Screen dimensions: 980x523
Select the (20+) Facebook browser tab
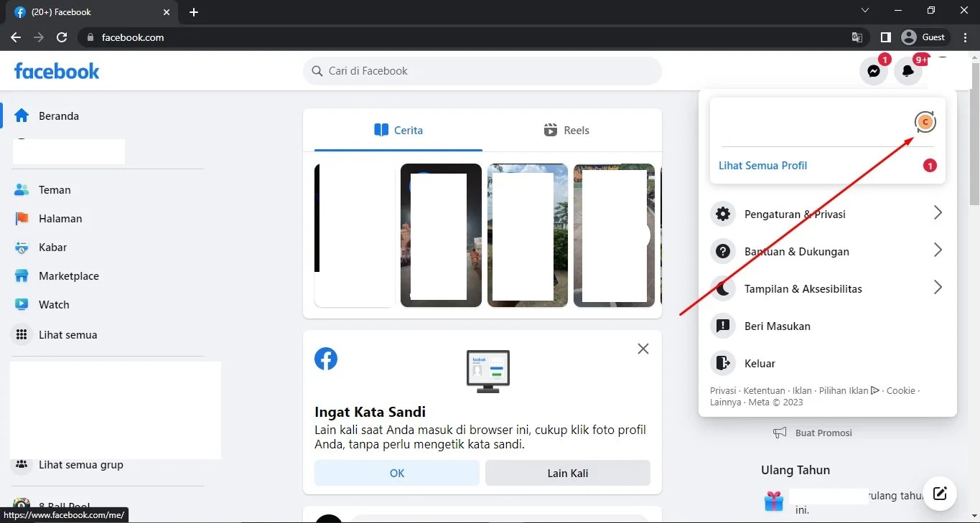pos(93,12)
